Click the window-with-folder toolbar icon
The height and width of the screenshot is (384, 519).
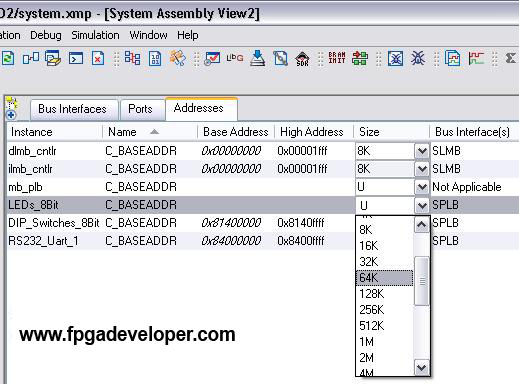coord(53,59)
